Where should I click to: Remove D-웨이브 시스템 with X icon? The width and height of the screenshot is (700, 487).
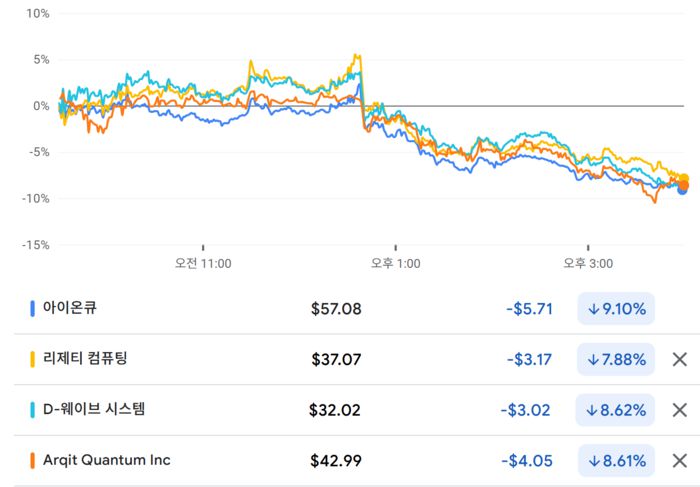pyautogui.click(x=679, y=410)
